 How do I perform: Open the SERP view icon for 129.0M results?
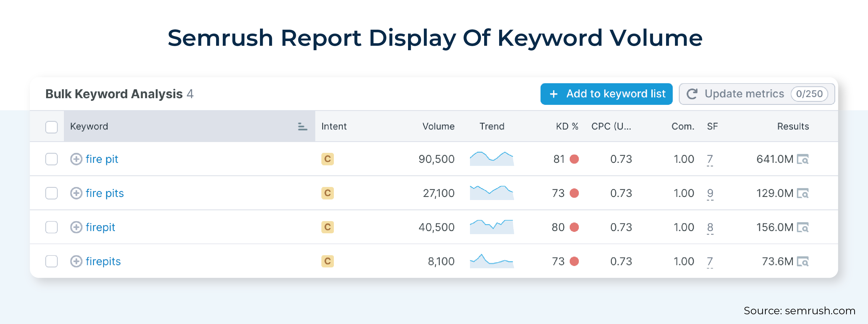tap(803, 193)
